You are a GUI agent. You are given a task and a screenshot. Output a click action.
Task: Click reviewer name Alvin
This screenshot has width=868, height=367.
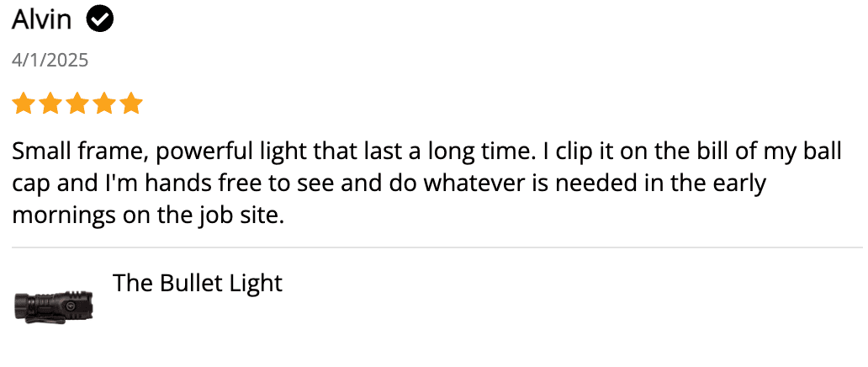point(42,20)
